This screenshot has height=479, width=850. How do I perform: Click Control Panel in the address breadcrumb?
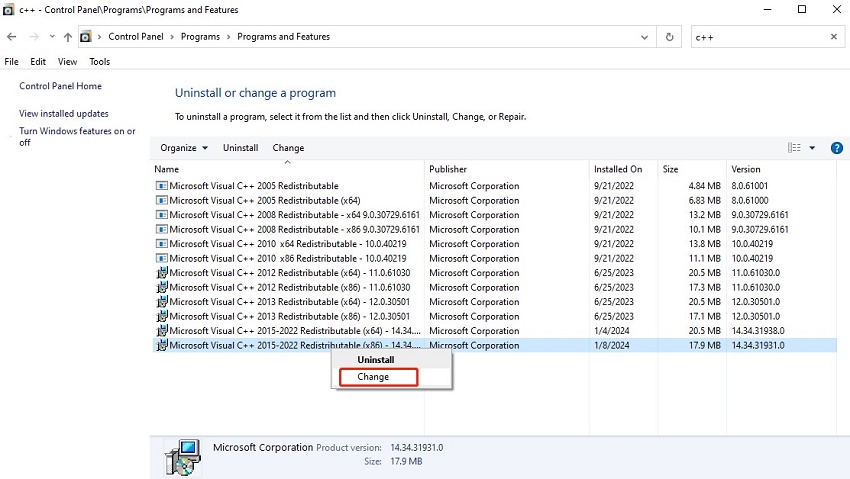[x=136, y=37]
